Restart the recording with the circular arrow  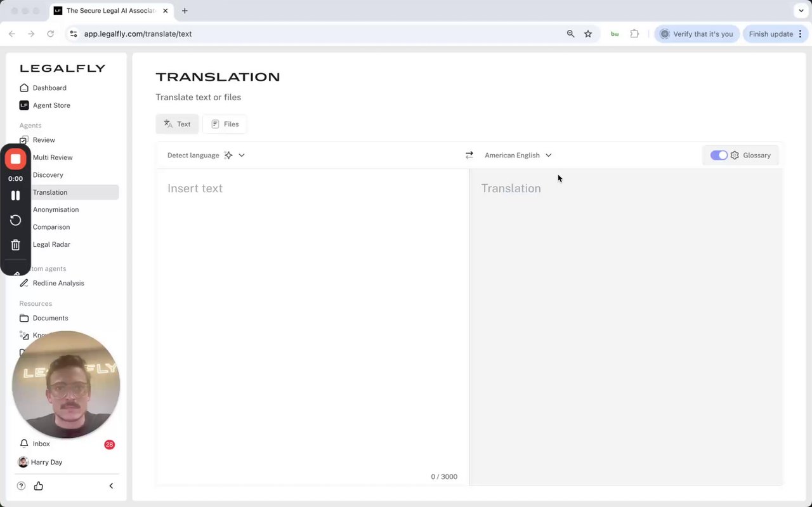(16, 220)
